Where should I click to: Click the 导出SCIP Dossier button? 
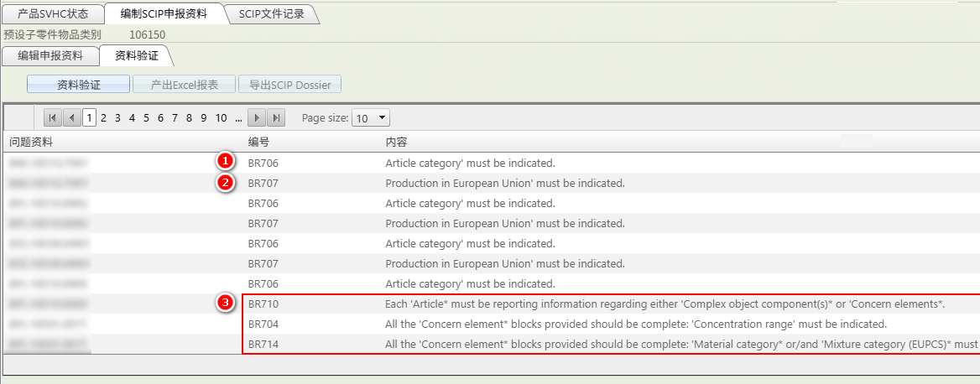pos(289,85)
